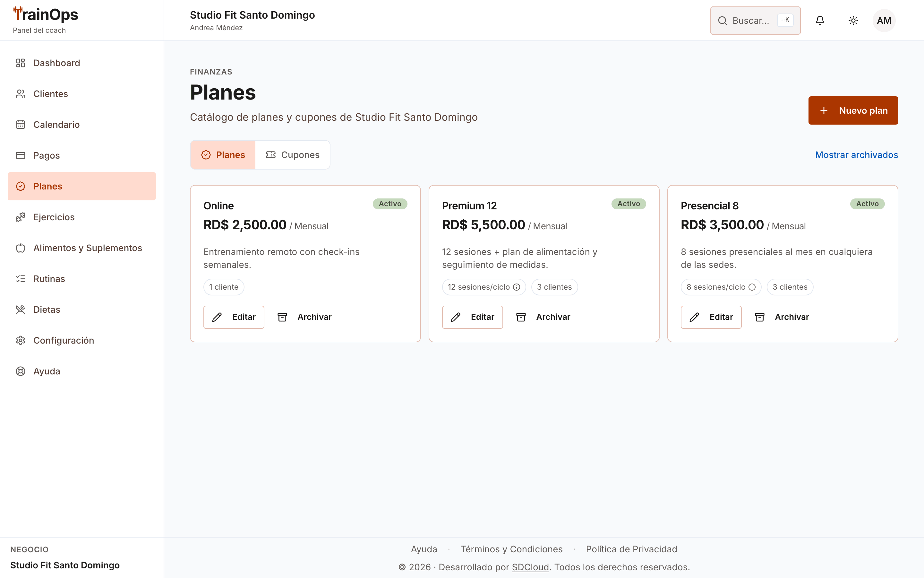Open Ayuda in the sidebar
The width and height of the screenshot is (924, 578).
82,371
